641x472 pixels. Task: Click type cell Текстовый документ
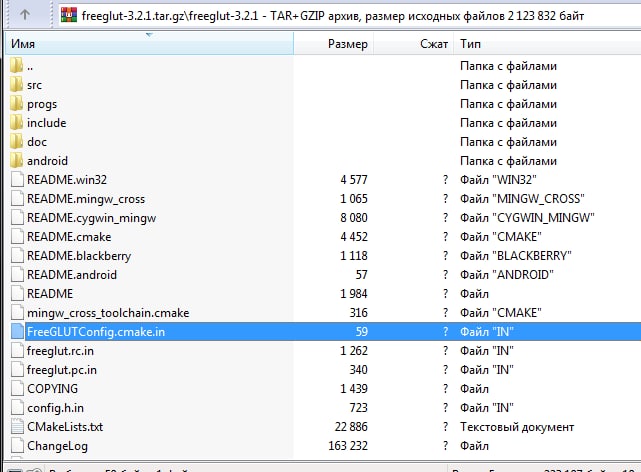tap(517, 427)
